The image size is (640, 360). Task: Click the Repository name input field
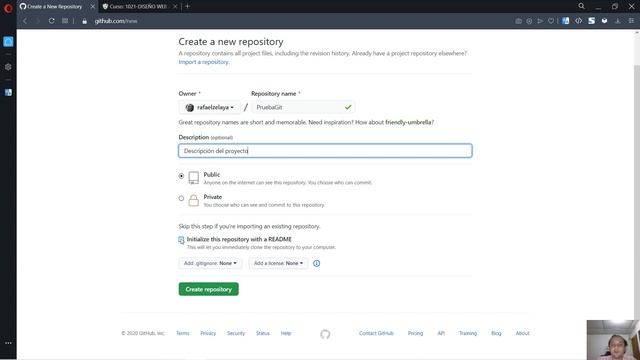coord(303,107)
